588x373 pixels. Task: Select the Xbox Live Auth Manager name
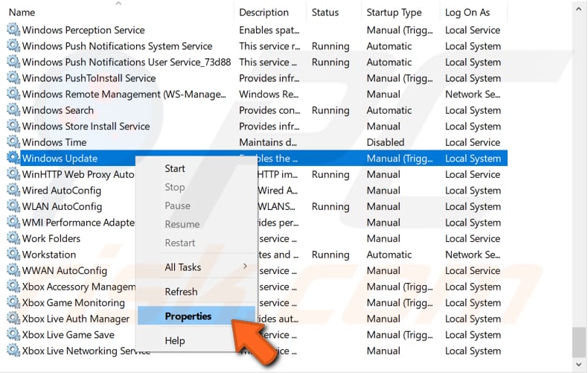76,319
